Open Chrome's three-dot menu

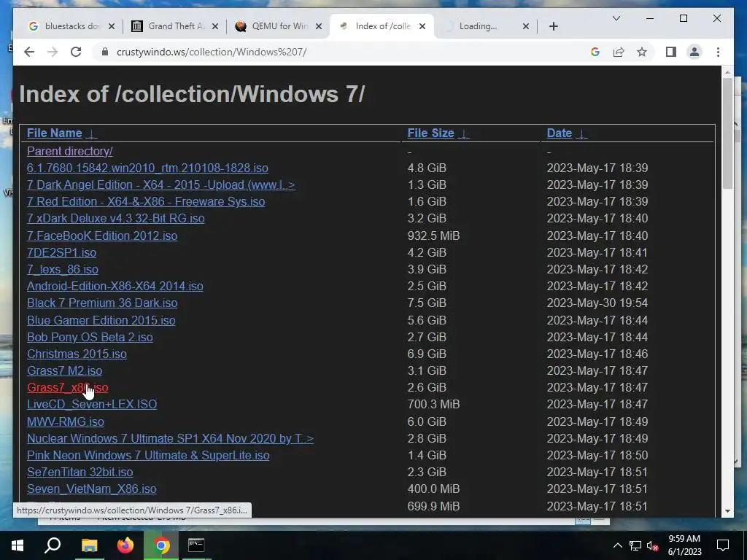718,52
